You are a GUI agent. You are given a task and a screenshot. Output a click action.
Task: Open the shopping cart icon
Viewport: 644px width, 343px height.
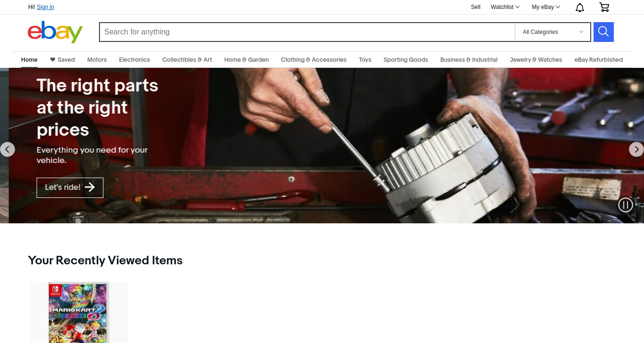[604, 7]
